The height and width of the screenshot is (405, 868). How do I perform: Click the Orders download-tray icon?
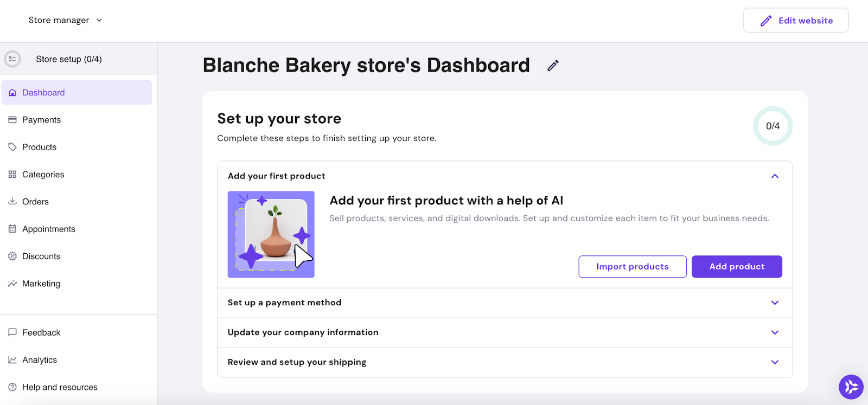(x=12, y=202)
